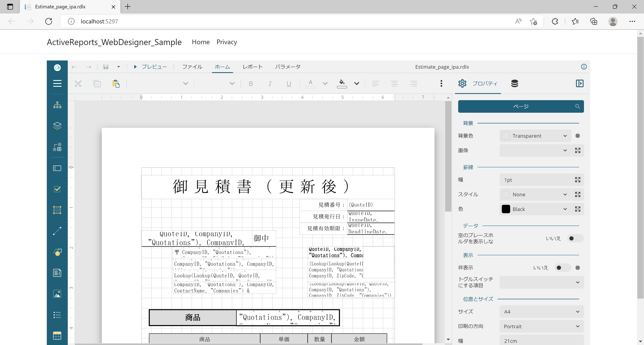This screenshot has width=644, height=345.
Task: Select the Estimate_page_ipa.rdlx browser tab
Action: pos(70,7)
